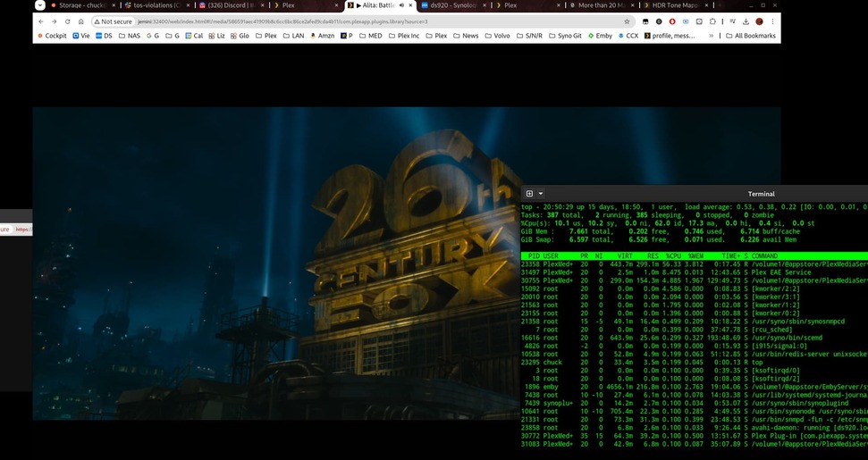Viewport: 868px width, 460px height.
Task: Switch to the HDR Tone Mapping tab
Action: (676, 5)
